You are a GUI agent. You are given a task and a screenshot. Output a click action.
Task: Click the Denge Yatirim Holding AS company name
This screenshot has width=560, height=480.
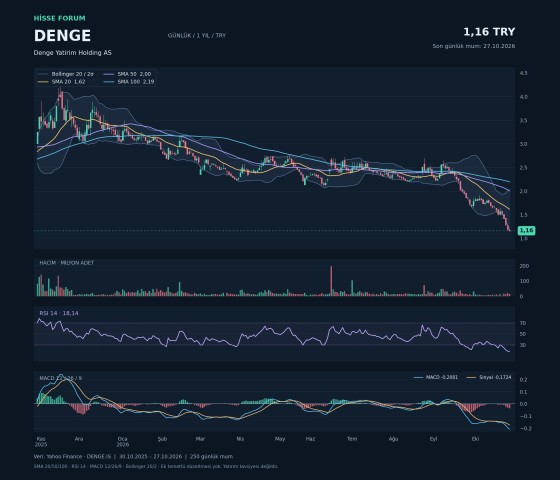click(72, 52)
